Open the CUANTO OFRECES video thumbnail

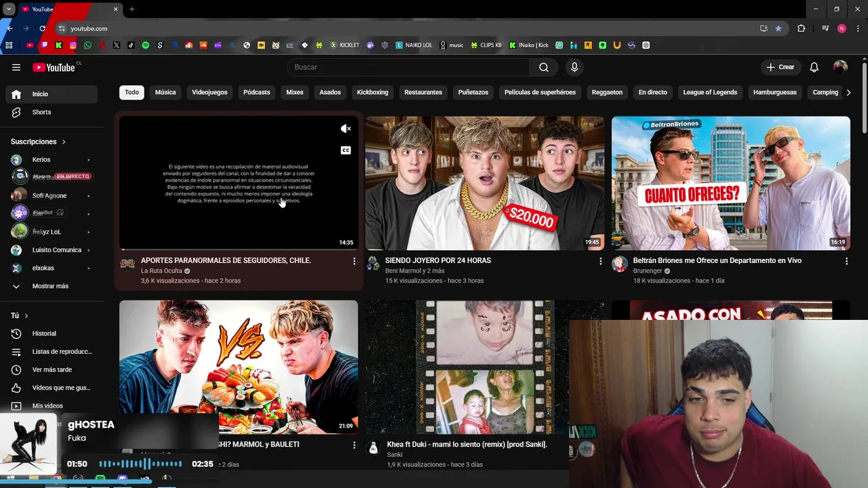(x=731, y=183)
